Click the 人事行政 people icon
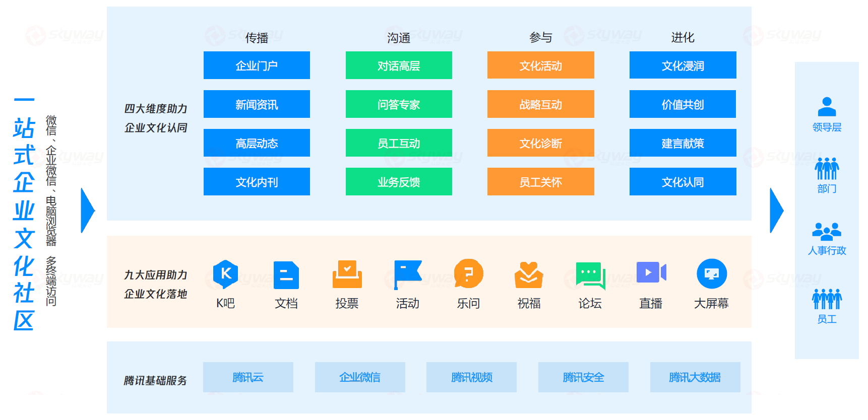Screen dimensions: 868x420 point(827,232)
